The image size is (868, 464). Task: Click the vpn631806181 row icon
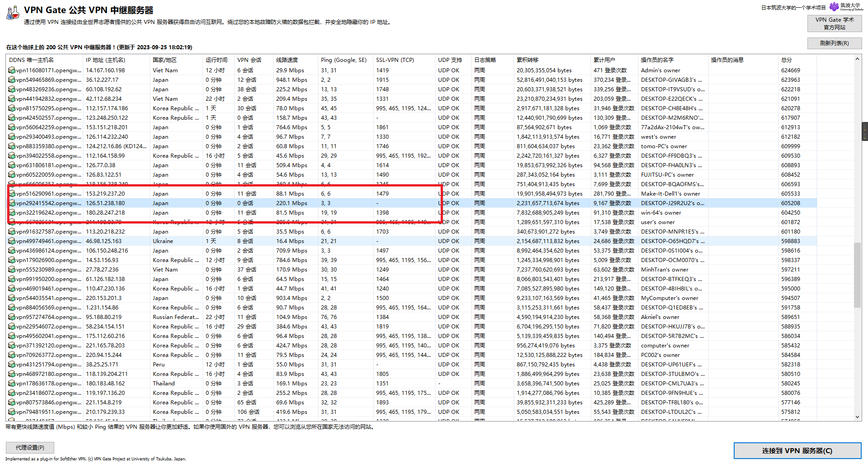point(12,165)
